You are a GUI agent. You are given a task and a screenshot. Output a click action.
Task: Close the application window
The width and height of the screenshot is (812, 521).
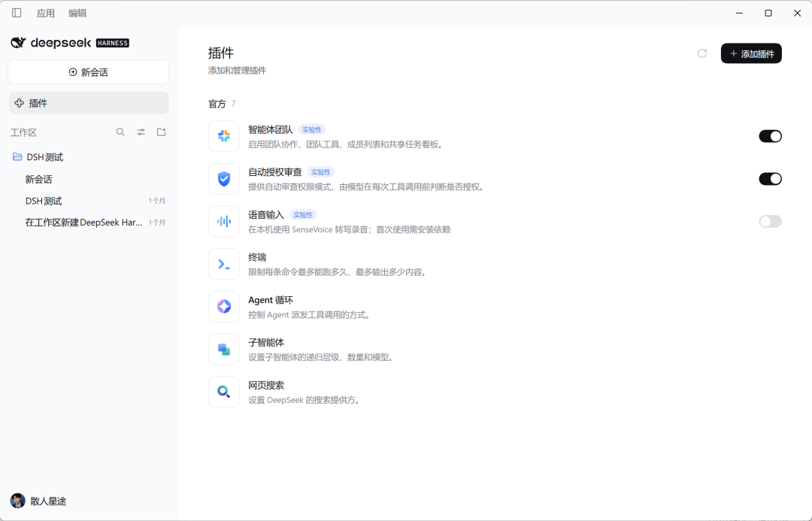798,13
